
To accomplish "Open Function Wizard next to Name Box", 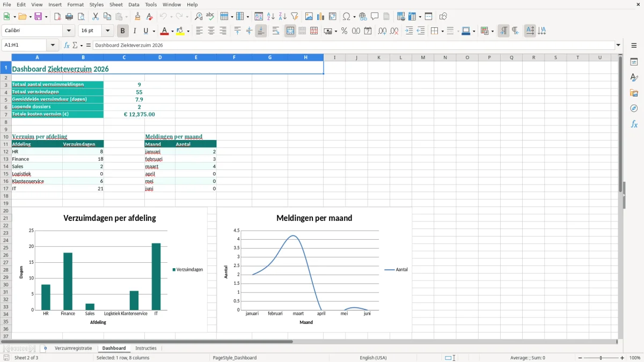I will [67, 46].
